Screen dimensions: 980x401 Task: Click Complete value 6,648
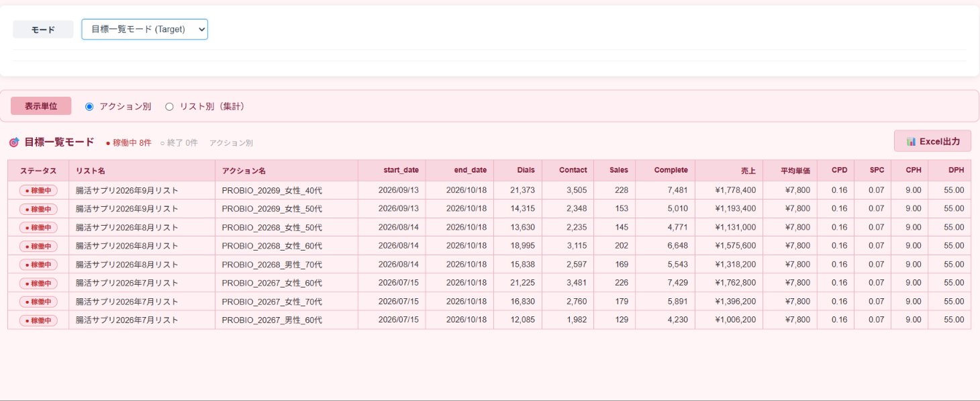677,246
